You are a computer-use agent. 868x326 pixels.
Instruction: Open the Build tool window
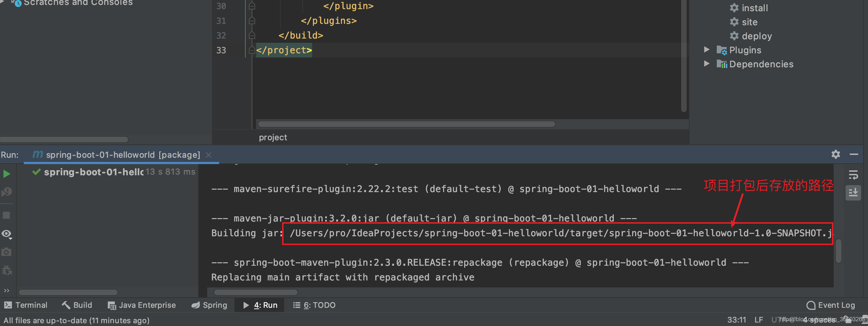pos(77,305)
